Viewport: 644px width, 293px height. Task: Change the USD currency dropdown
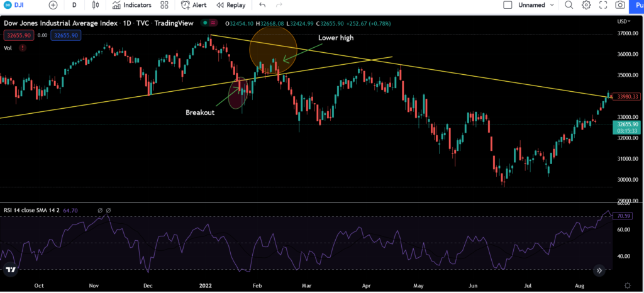coord(624,21)
